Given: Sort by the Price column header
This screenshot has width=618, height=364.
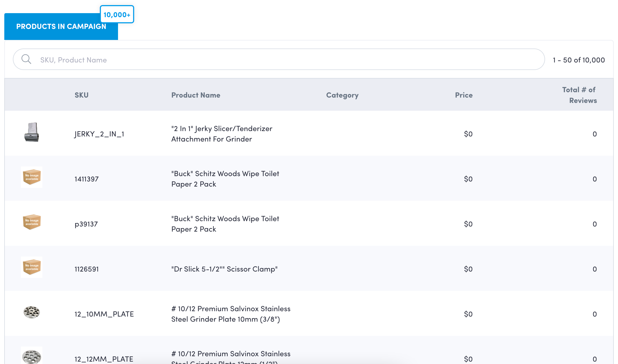Looking at the screenshot, I should (x=464, y=95).
